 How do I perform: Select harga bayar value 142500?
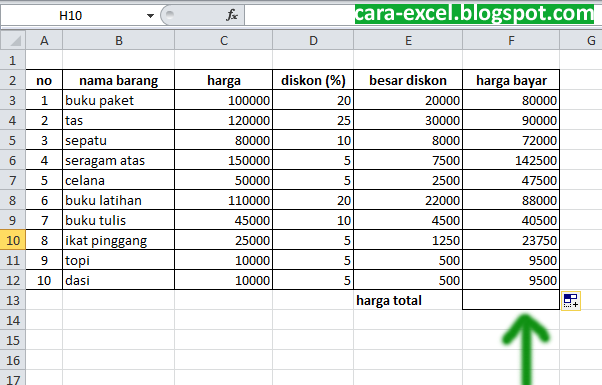[x=511, y=160]
